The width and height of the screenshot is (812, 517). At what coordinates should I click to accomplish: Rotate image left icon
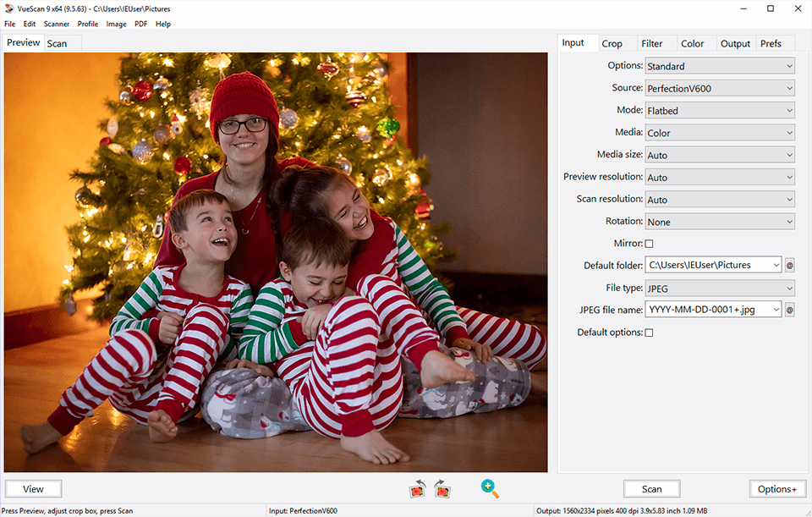(417, 488)
